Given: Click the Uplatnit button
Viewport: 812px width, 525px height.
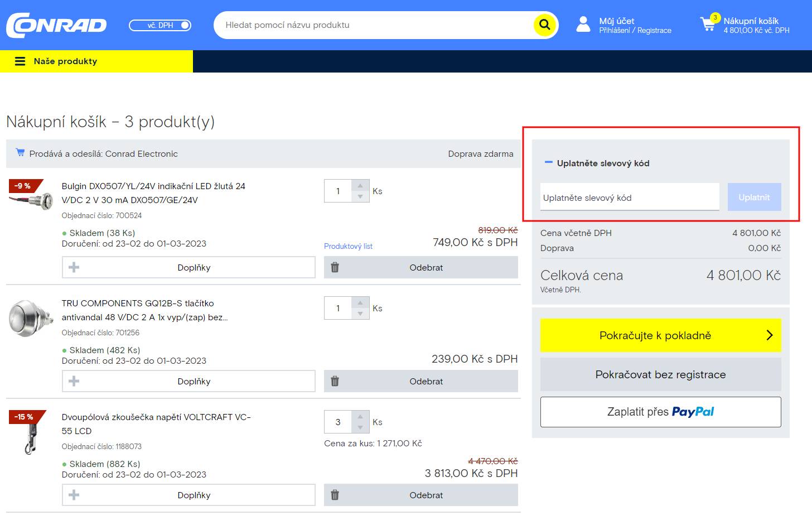Looking at the screenshot, I should pos(754,197).
